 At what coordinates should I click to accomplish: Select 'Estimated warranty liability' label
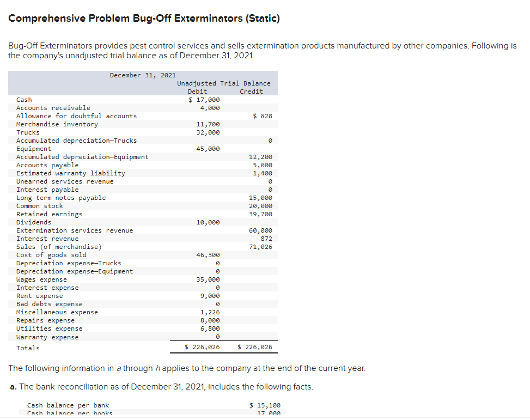coord(71,173)
